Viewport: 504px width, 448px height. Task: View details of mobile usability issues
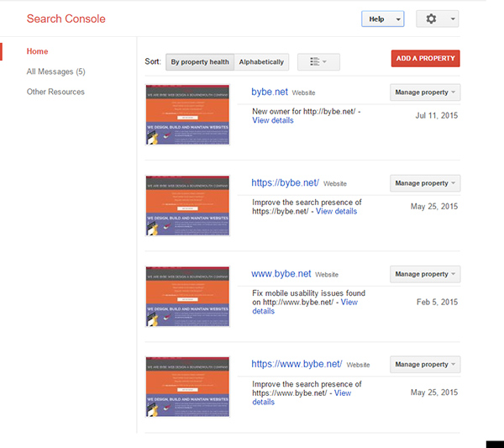click(x=349, y=303)
